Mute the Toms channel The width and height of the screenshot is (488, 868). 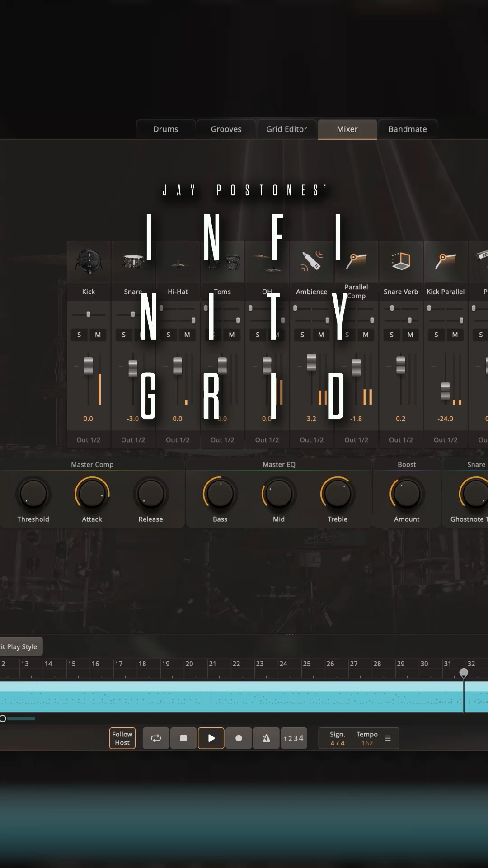point(232,335)
